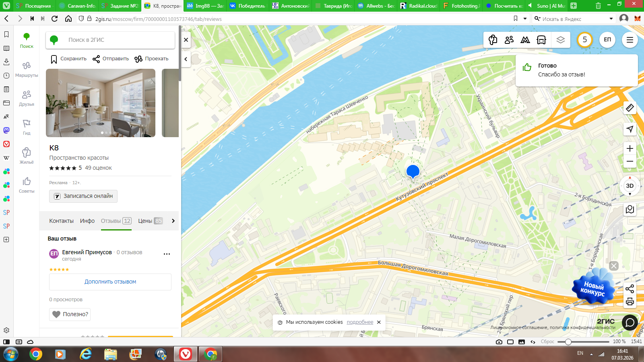This screenshot has width=644, height=362.
Task: Open Маршруты in the left sidebar
Action: point(27,69)
